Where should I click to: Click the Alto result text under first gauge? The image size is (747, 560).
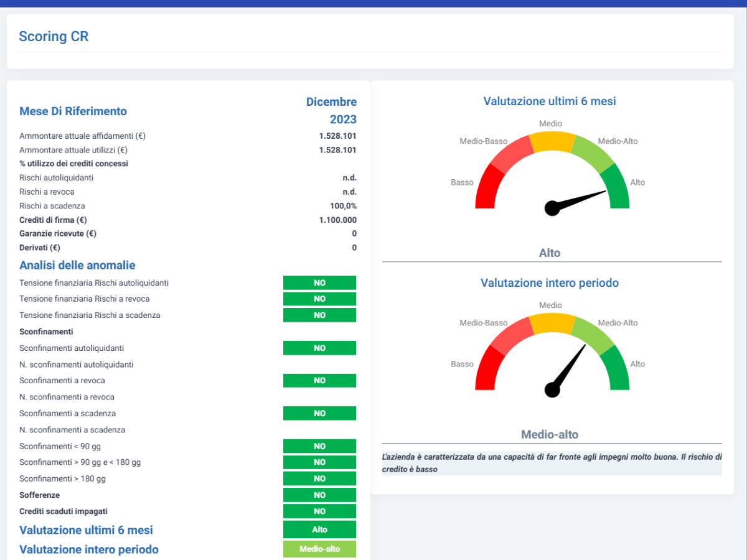point(550,253)
